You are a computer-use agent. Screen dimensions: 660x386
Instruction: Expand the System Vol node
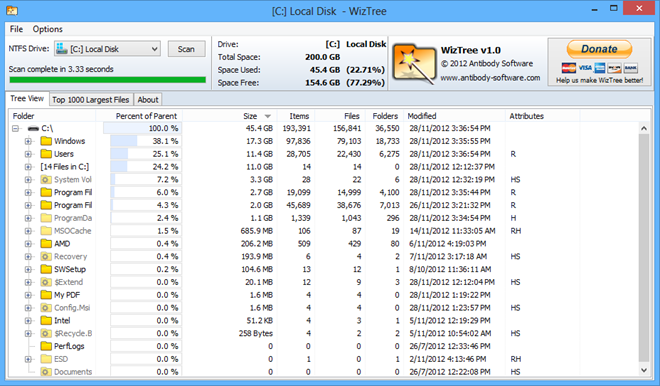click(28, 180)
